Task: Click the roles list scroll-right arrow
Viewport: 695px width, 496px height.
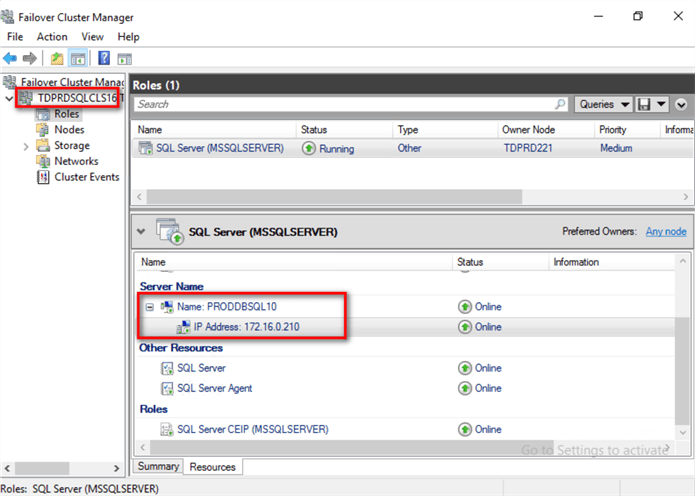Action: [x=686, y=196]
